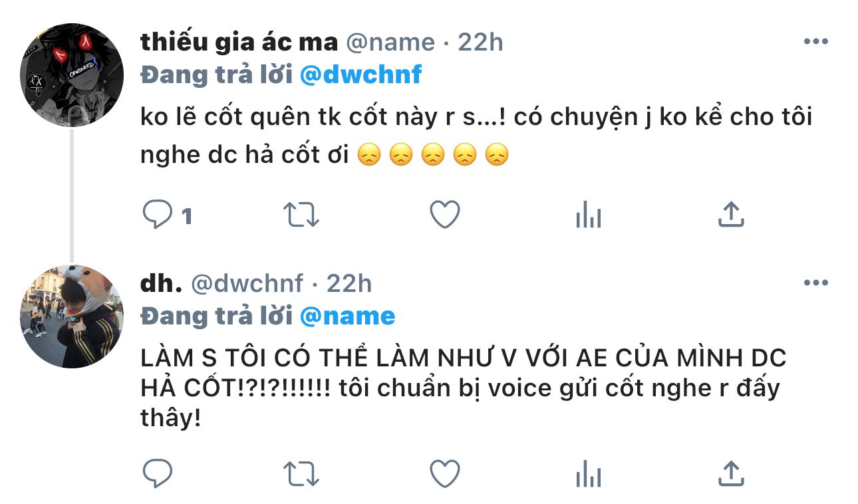858x504 pixels.
Task: Reply to thiếu gia ác ma's tweet
Action: click(x=158, y=215)
